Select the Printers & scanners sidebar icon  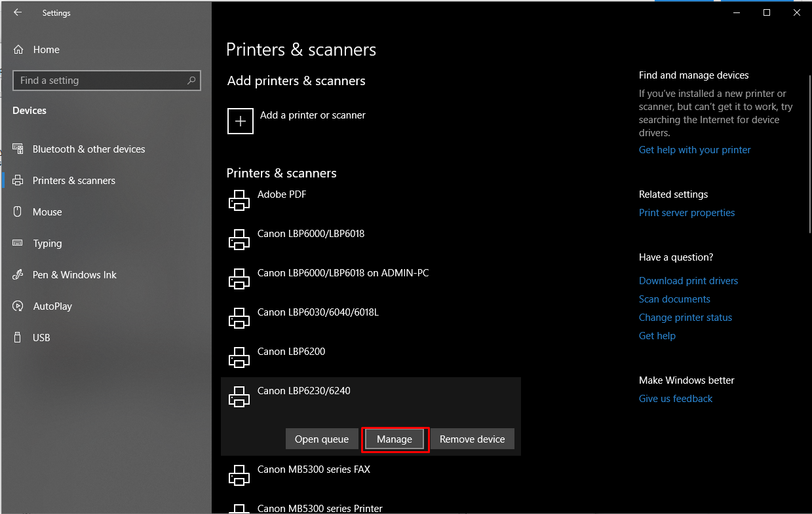(18, 181)
